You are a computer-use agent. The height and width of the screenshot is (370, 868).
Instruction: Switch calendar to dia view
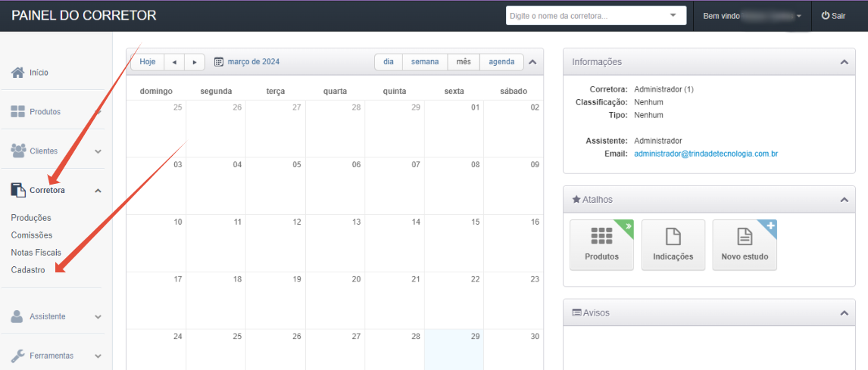389,62
